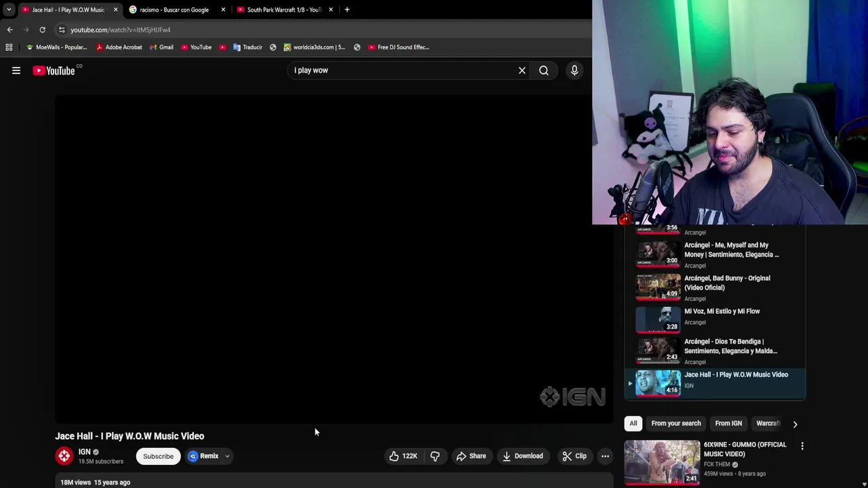Open the unlabeled red bookmark icon
Viewport: 868px width, 488px height.
point(222,47)
